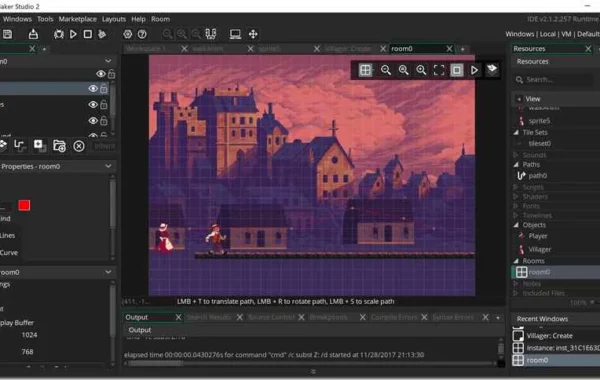The width and height of the screenshot is (600, 380).
Task: Open the Room menu
Action: tap(160, 19)
